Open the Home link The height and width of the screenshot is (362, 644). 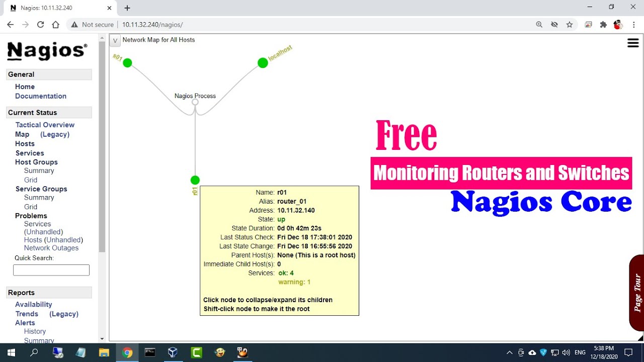pyautogui.click(x=25, y=86)
